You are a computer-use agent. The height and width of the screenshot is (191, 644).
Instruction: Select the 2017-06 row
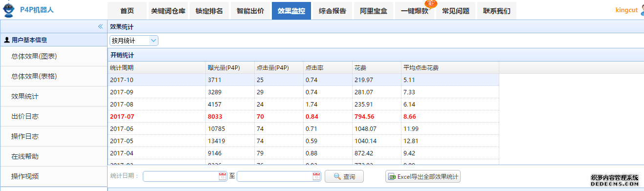click(x=303, y=128)
